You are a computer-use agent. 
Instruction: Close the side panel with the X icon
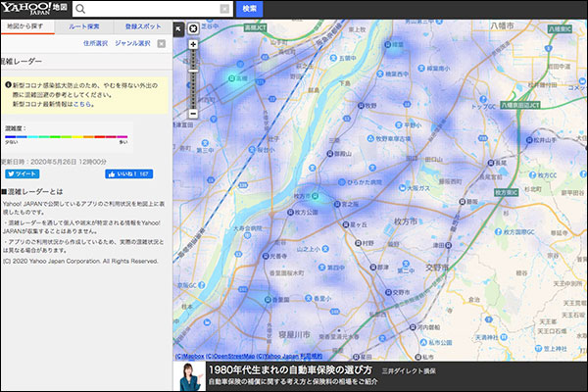pos(161,43)
